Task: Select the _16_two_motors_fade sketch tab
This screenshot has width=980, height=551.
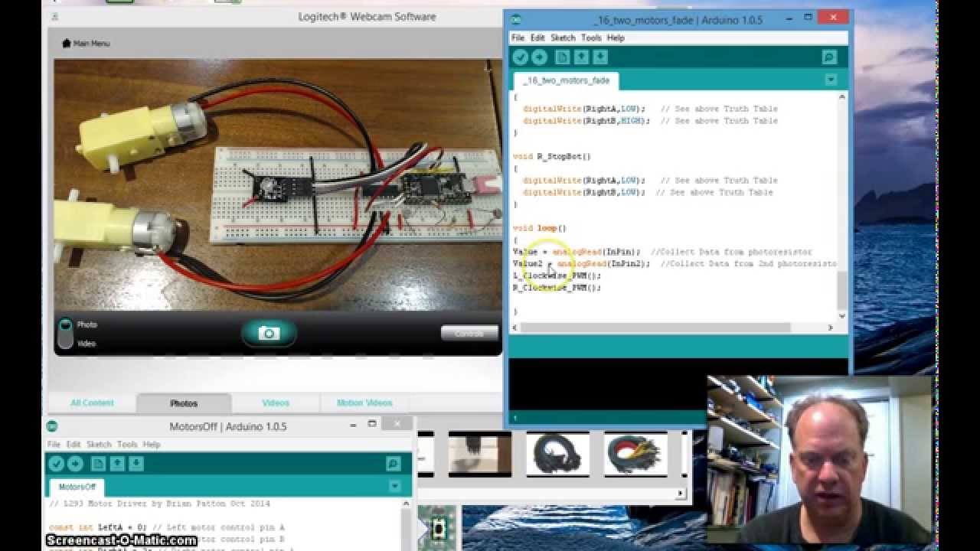Action: 567,80
